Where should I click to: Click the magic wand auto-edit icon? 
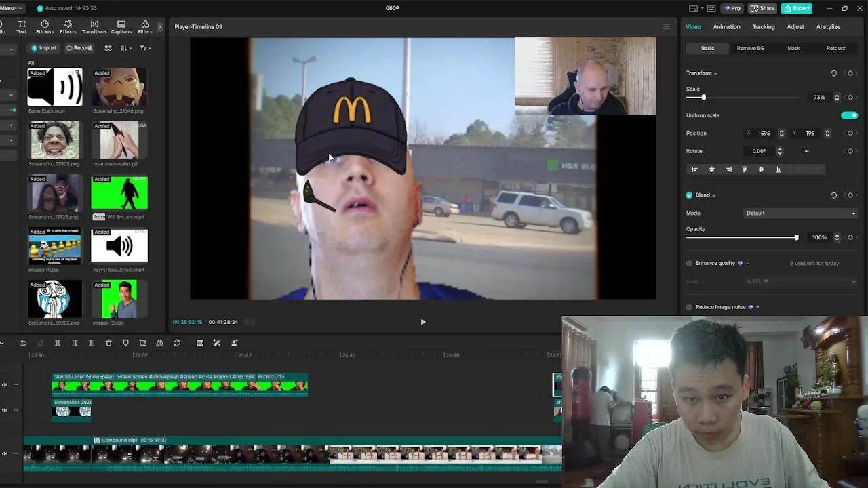coord(217,343)
